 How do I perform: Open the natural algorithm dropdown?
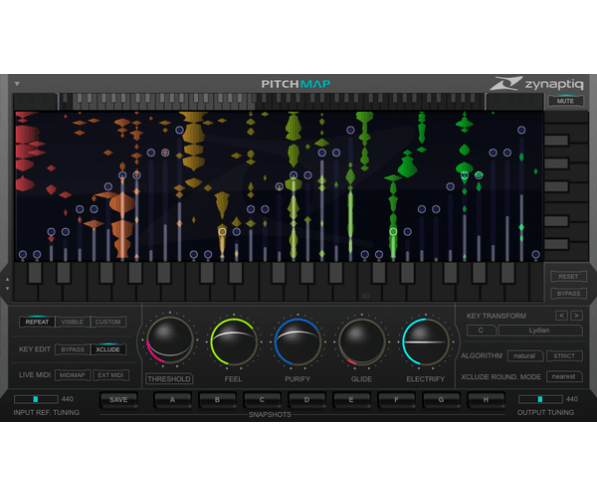pos(525,356)
